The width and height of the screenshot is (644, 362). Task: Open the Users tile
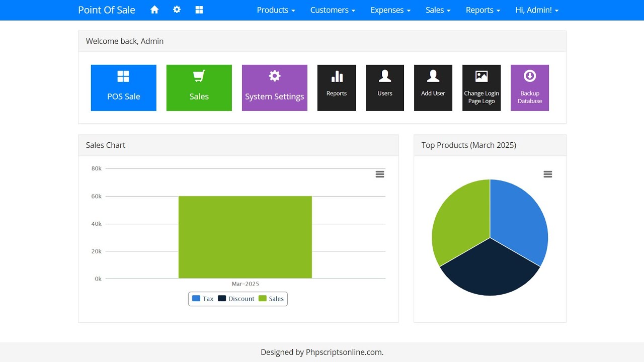click(385, 88)
